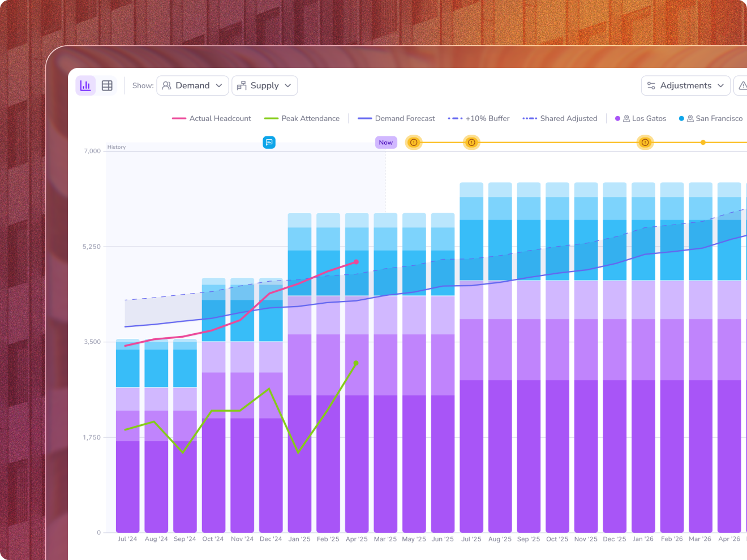
Task: Click the 5,250 y-axis label
Action: click(92, 247)
